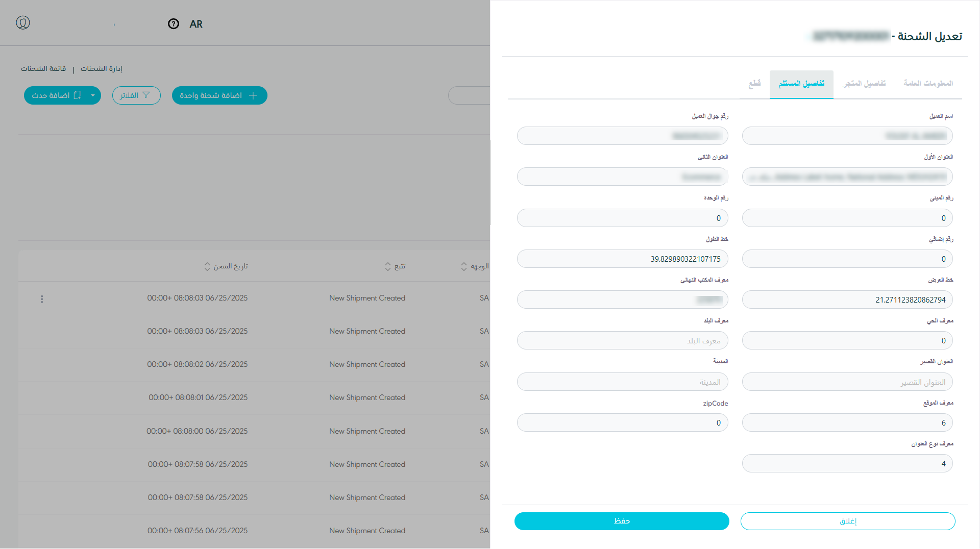
Task: Click the zipCode input field
Action: (x=622, y=422)
